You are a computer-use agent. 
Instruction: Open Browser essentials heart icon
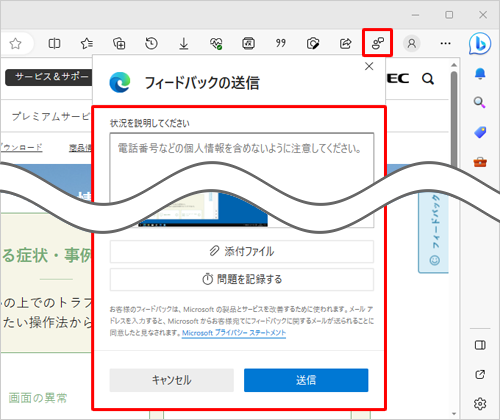coord(216,44)
